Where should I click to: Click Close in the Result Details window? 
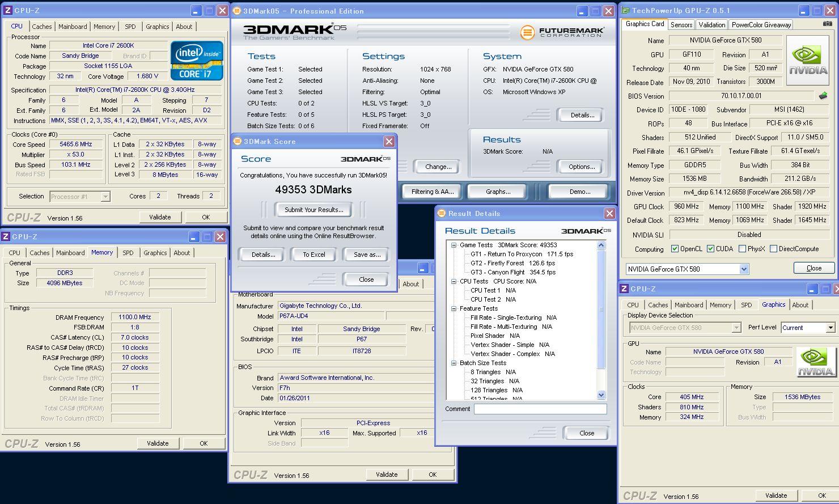tap(587, 433)
